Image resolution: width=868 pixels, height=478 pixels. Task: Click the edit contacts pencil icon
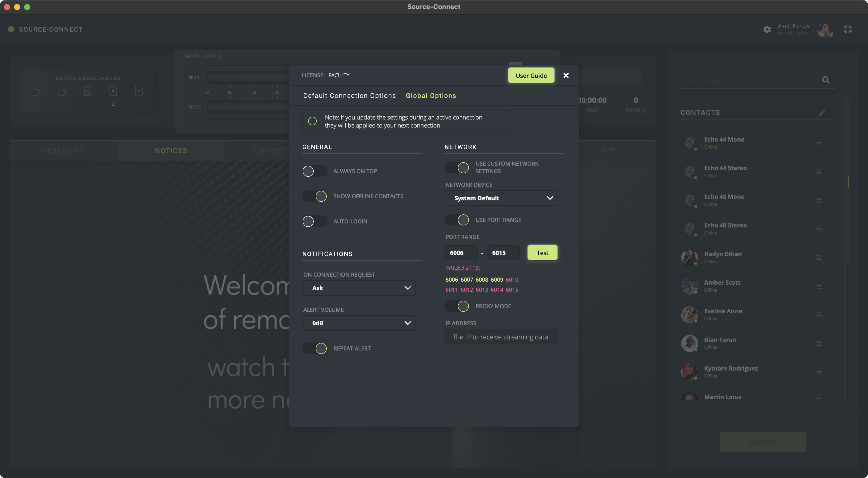(822, 112)
